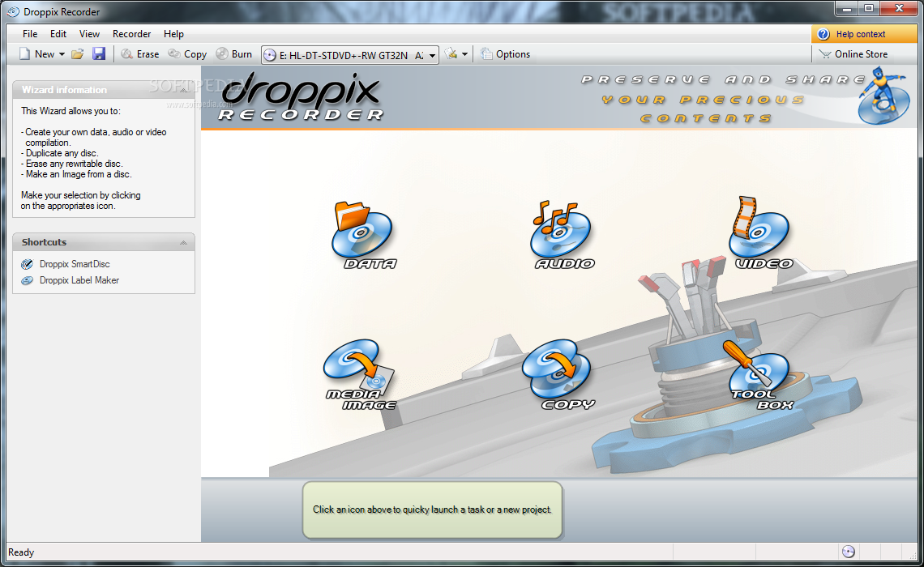Maximize the Droppix Recorder window
The width and height of the screenshot is (924, 567).
[x=869, y=8]
